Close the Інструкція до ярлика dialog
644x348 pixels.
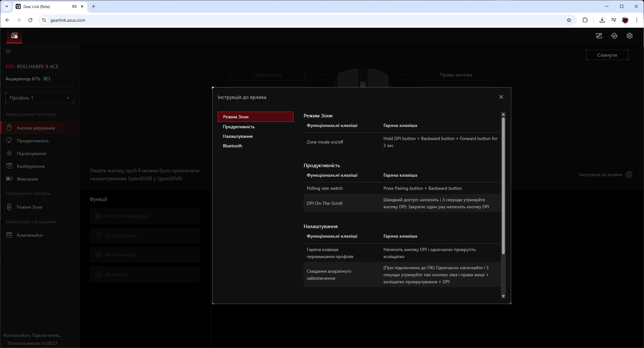click(x=501, y=97)
